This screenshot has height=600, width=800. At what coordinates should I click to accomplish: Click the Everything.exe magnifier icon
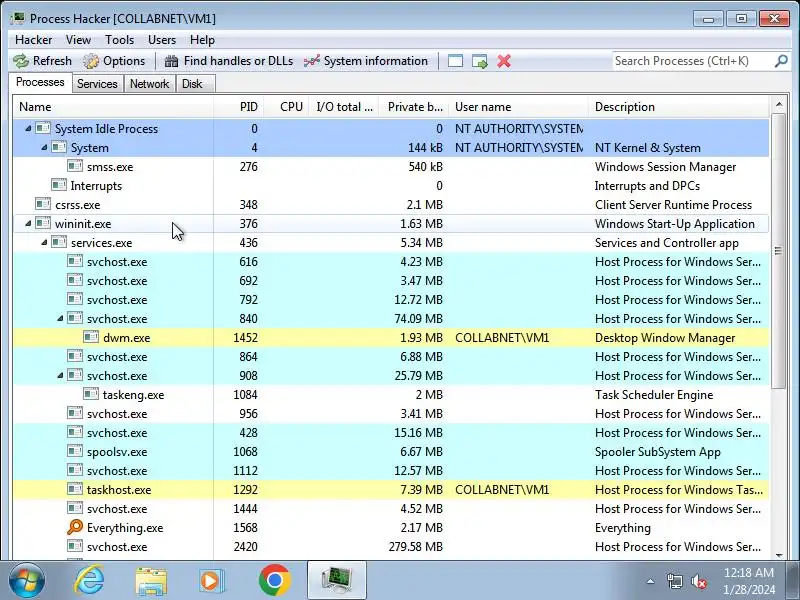coord(75,527)
